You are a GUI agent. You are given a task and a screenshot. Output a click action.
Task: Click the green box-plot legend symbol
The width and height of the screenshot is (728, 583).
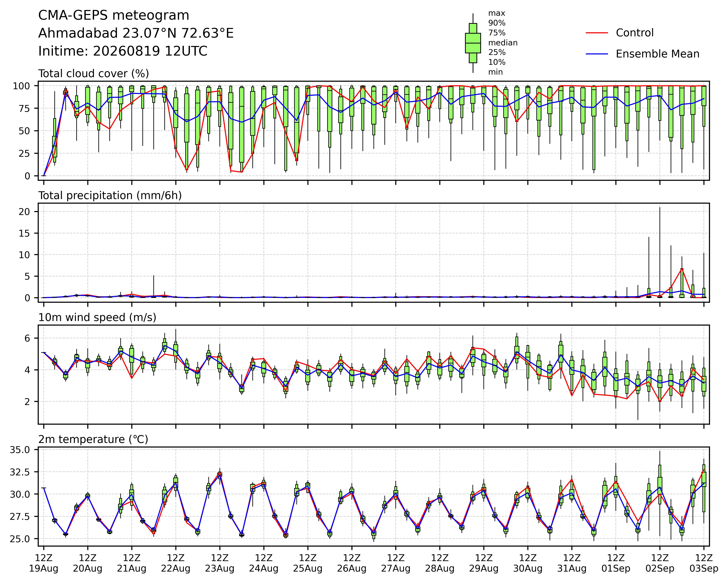point(473,43)
